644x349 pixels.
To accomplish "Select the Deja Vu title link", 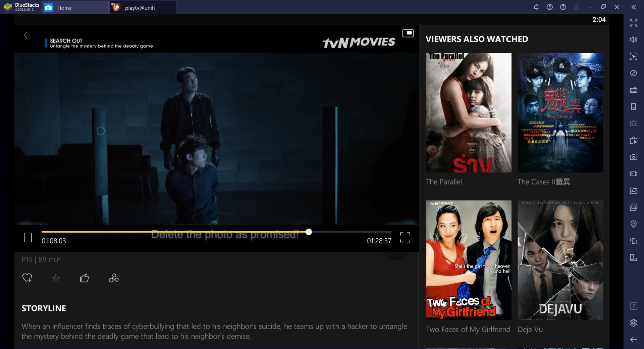I will pos(530,330).
